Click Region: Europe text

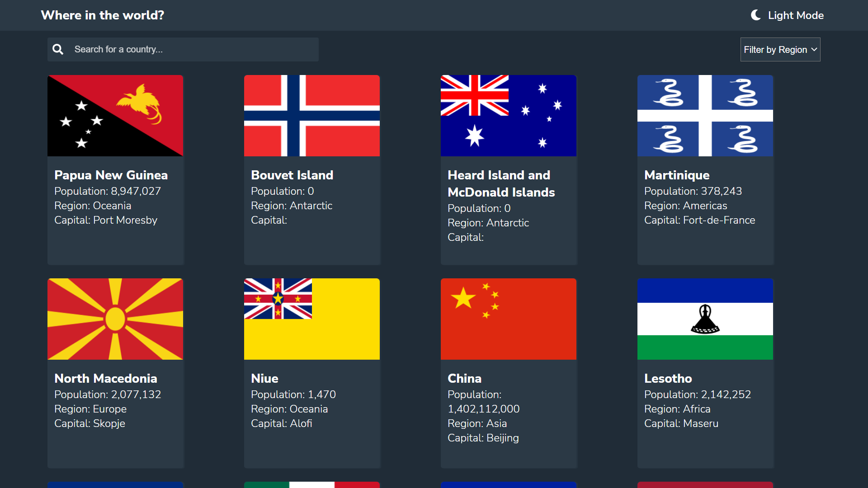(x=90, y=409)
